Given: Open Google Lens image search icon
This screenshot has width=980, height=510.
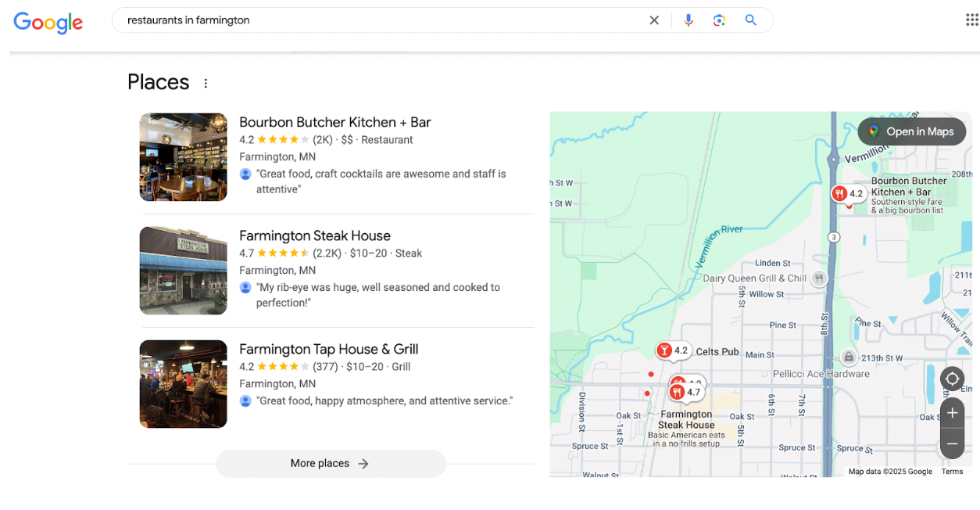Looking at the screenshot, I should coord(719,20).
